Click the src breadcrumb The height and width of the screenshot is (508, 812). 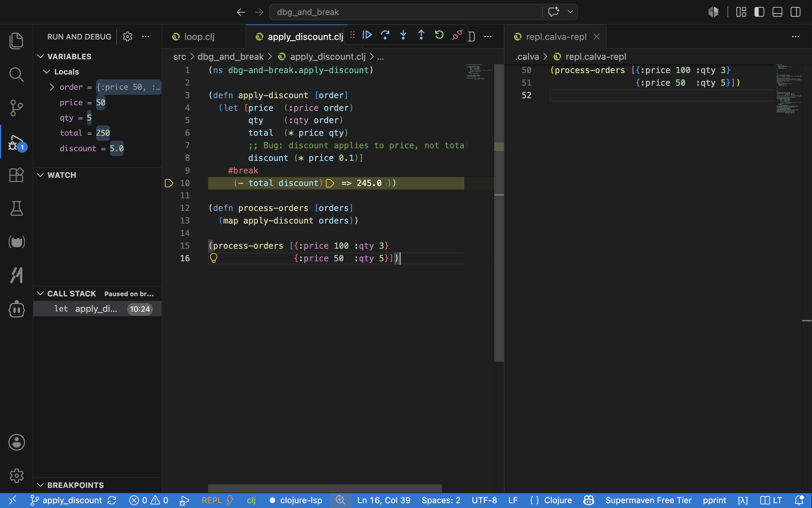pos(180,57)
